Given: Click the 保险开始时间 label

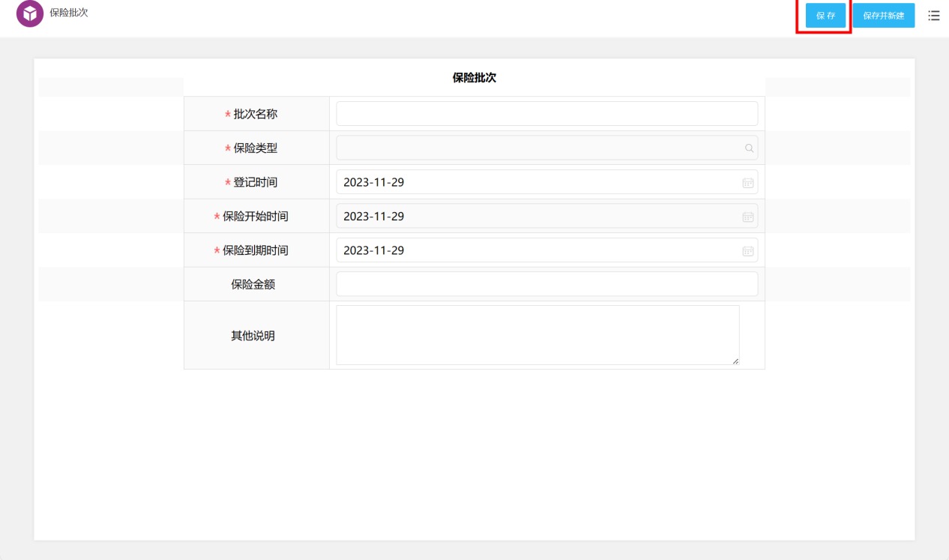Looking at the screenshot, I should pyautogui.click(x=256, y=217).
